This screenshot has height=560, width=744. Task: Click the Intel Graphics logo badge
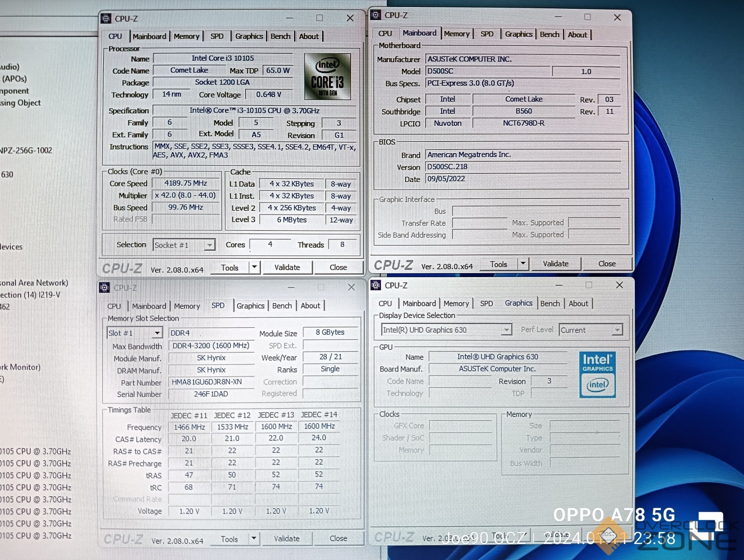pos(597,375)
